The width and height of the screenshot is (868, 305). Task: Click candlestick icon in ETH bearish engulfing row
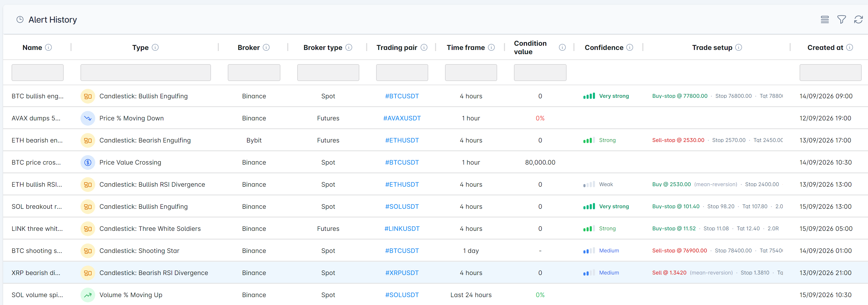(88, 140)
